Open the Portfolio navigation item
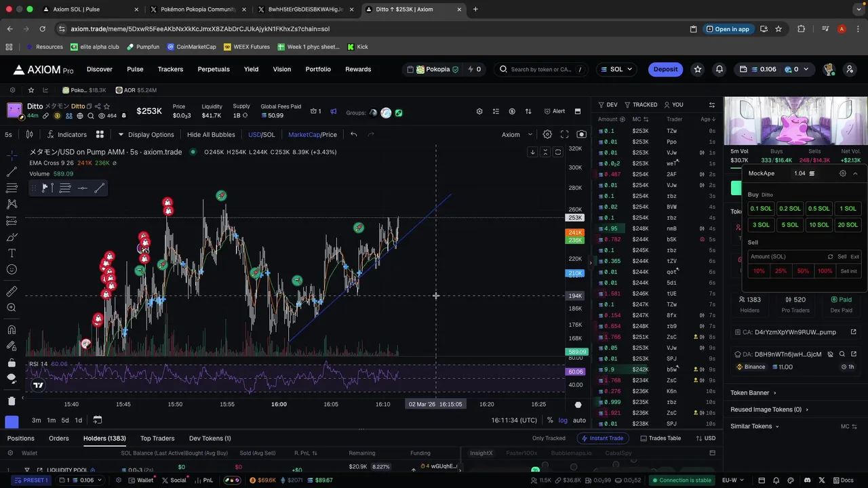The height and width of the screenshot is (488, 868). tap(318, 69)
